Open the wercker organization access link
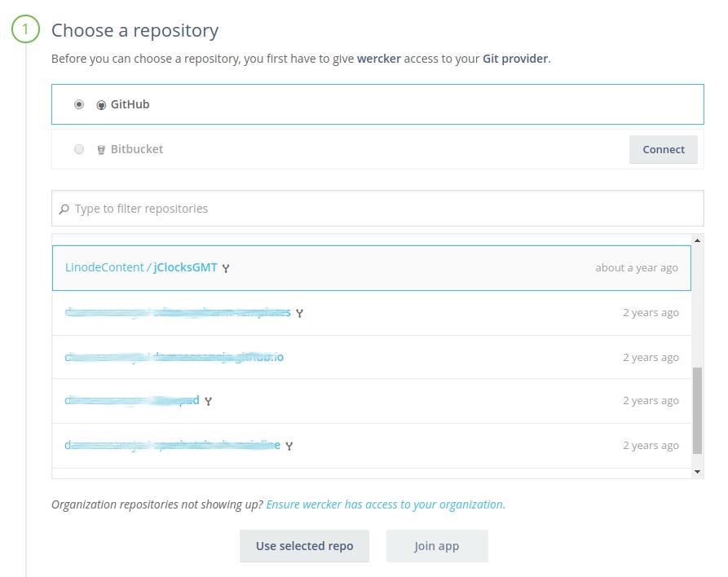 click(x=384, y=504)
